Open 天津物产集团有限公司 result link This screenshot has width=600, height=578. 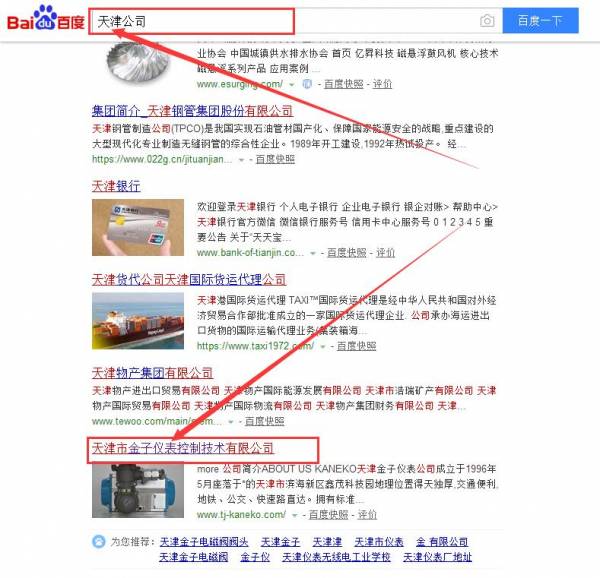pos(152,373)
